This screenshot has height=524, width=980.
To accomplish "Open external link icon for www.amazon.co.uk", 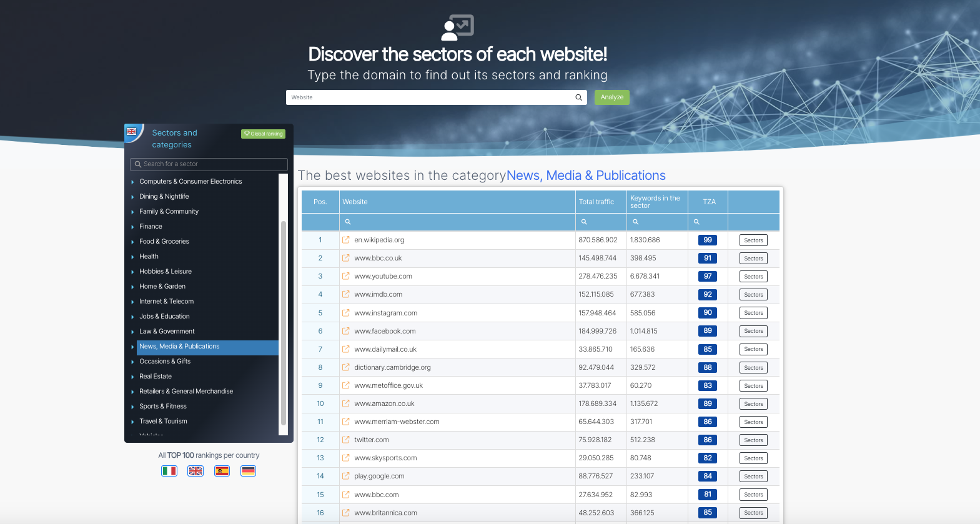I will tap(346, 403).
